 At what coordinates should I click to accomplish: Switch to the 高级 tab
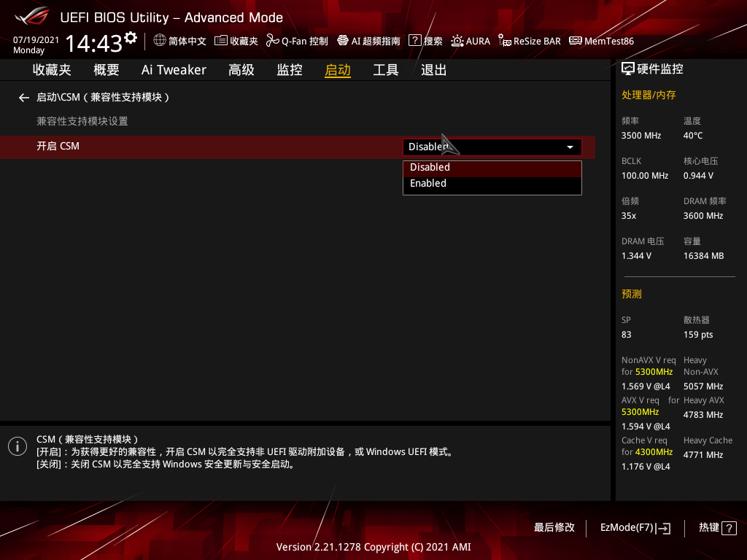(241, 70)
